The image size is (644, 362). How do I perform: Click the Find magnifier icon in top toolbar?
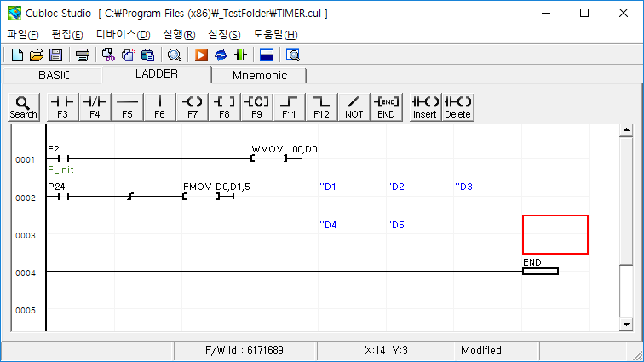click(x=174, y=55)
